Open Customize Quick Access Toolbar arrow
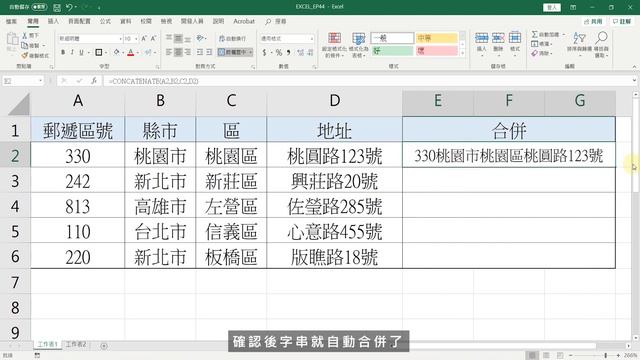Screen dimensions: 640x360 99,7
